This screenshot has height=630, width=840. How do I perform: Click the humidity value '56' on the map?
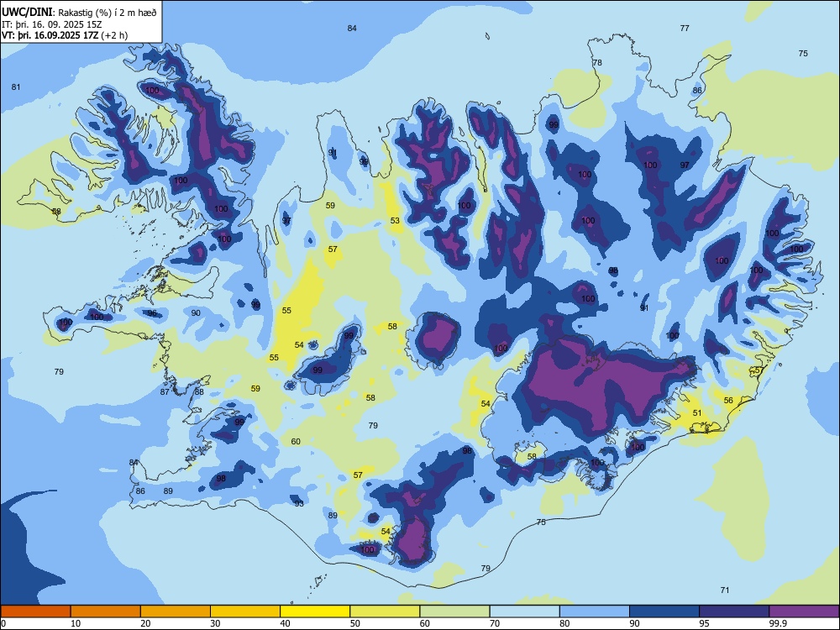(728, 400)
